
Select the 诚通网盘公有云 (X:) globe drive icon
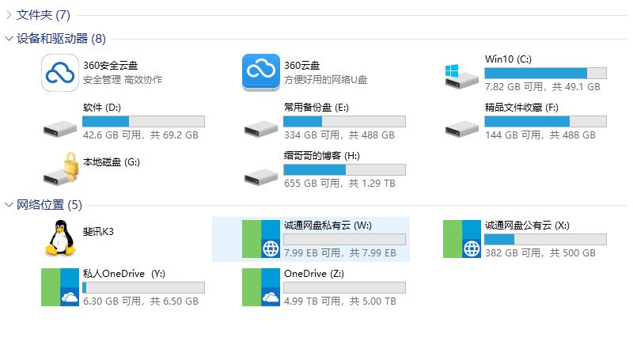pos(462,239)
